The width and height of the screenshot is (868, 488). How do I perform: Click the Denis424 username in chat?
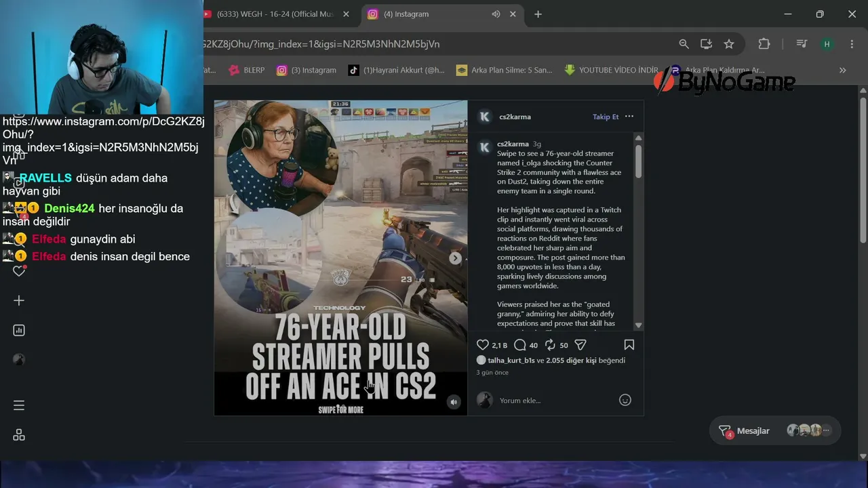(69, 209)
